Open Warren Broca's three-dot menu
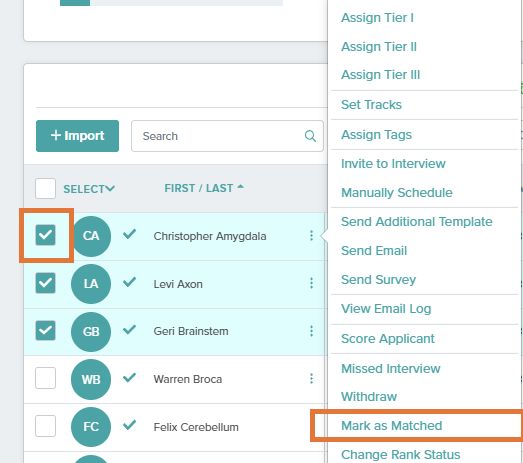 click(x=311, y=379)
